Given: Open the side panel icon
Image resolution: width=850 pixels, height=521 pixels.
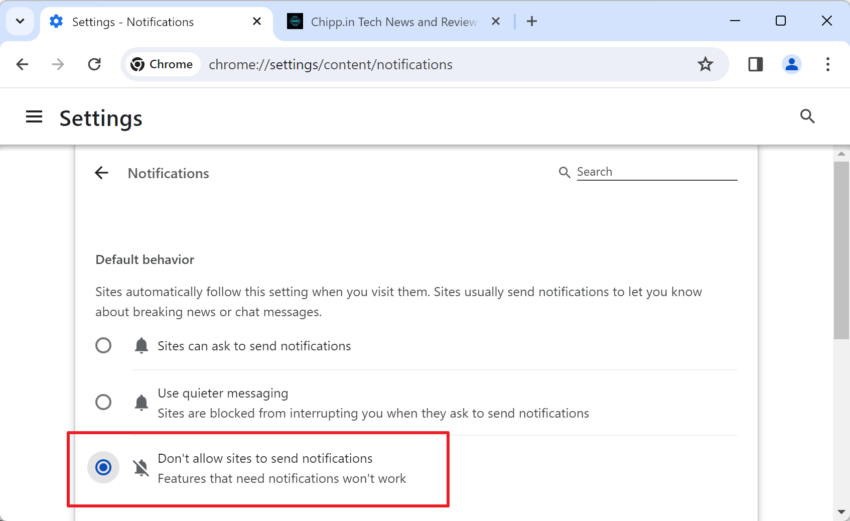Looking at the screenshot, I should point(755,65).
